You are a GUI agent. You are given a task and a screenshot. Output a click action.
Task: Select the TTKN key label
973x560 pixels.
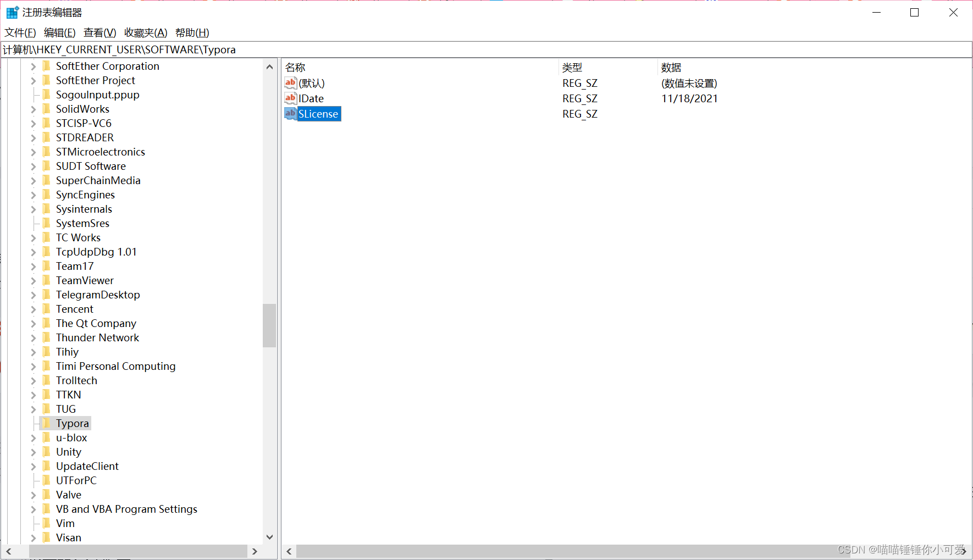pos(68,395)
